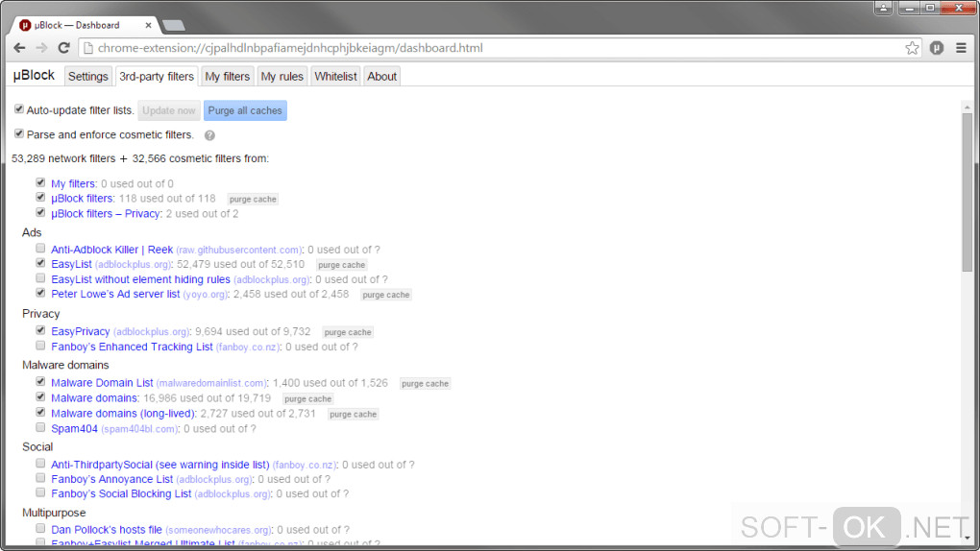This screenshot has height=551, width=980.
Task: Toggle Parse and enforce cosmetic filters checkbox
Action: [19, 133]
